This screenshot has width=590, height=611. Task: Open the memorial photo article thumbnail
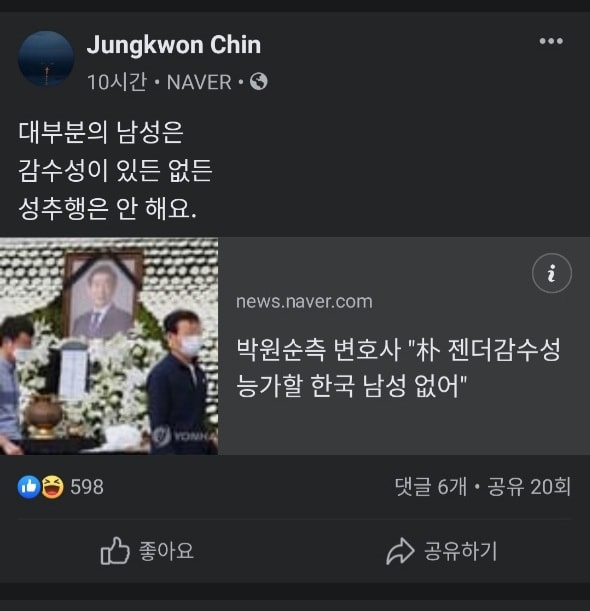[x=109, y=346]
